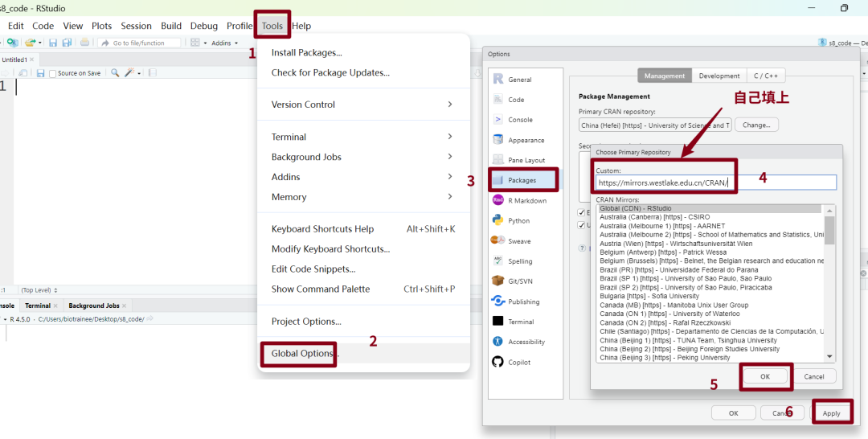This screenshot has width=868, height=439.
Task: Open Appearance section in Options sidebar
Action: point(526,140)
